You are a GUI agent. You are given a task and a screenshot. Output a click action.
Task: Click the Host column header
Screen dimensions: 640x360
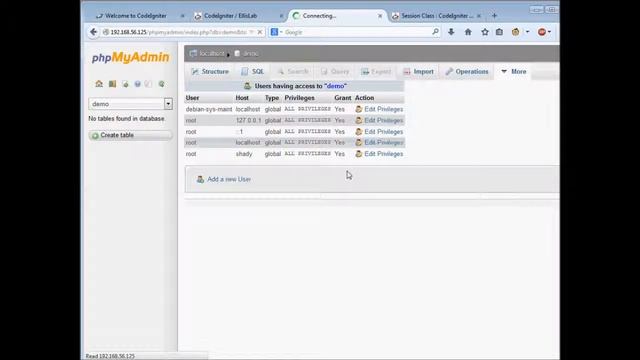[242, 98]
